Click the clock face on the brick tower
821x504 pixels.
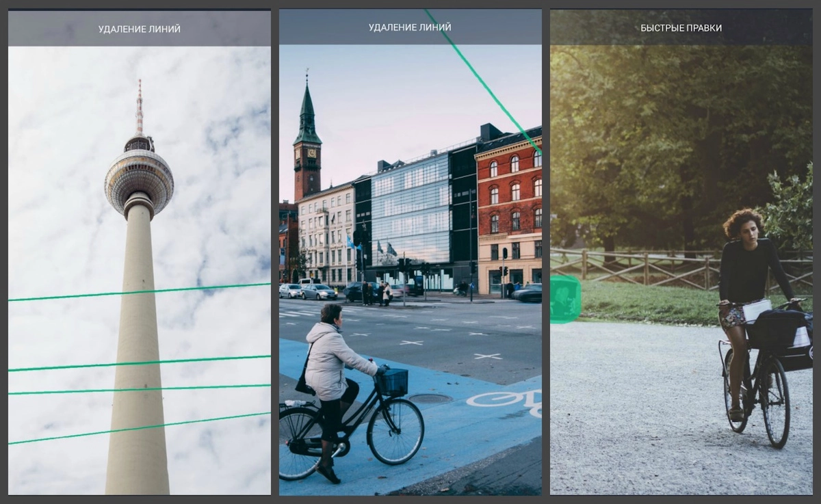tap(308, 153)
